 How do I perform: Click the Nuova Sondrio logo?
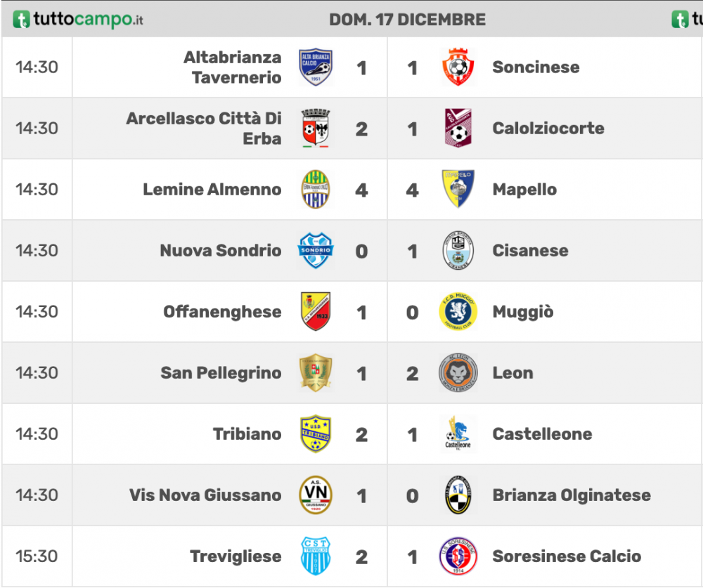coord(316,251)
